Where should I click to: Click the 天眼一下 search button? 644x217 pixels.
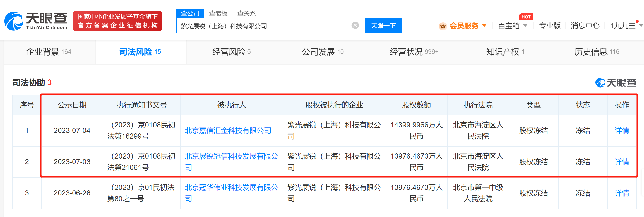coord(383,26)
